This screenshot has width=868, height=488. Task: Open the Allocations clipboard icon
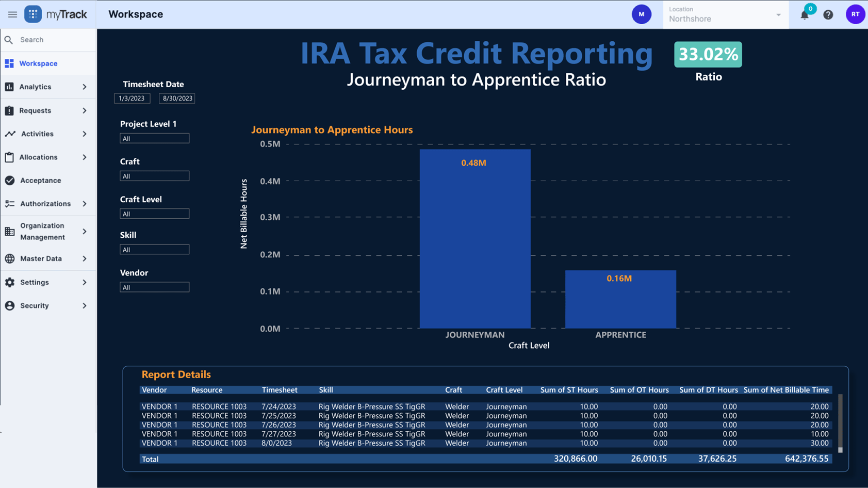coord(10,157)
